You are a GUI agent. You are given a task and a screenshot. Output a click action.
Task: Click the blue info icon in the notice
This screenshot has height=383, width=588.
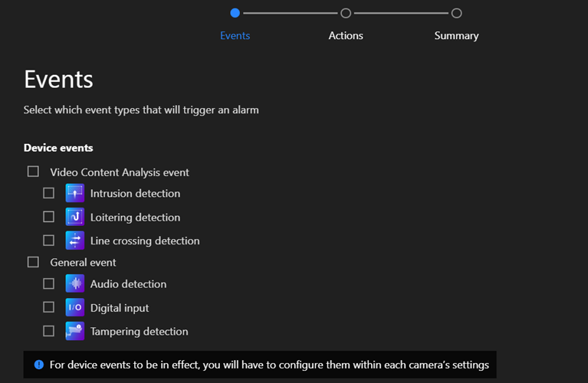[38, 365]
